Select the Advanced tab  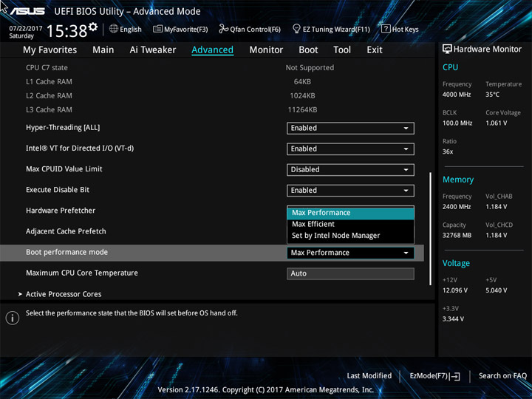(212, 50)
